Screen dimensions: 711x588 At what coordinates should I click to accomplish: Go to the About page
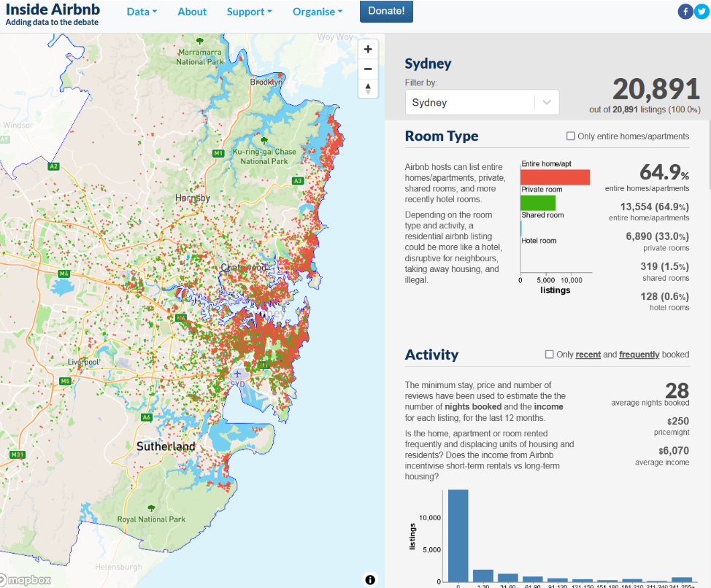point(192,12)
